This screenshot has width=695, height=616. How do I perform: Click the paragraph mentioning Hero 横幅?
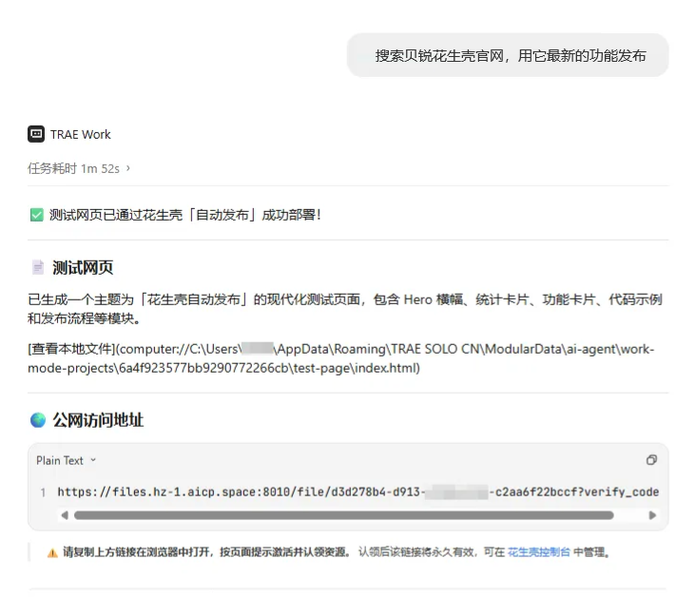tap(345, 309)
